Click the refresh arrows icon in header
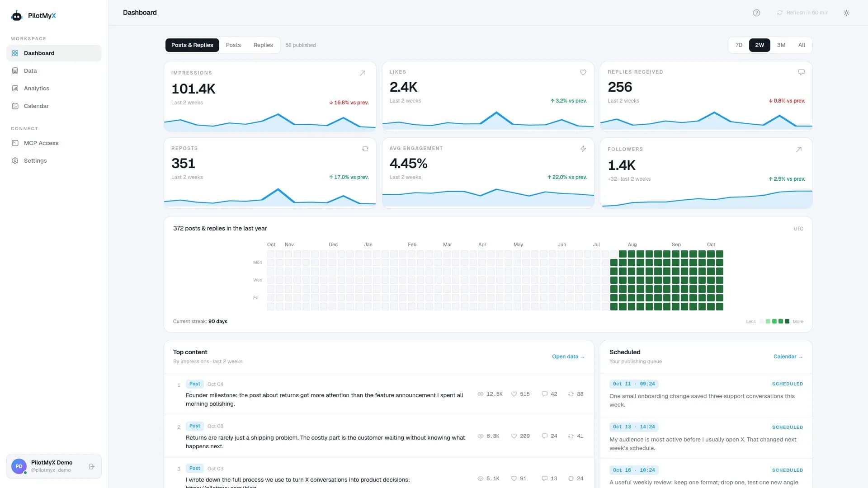This screenshot has width=868, height=488. coord(780,13)
